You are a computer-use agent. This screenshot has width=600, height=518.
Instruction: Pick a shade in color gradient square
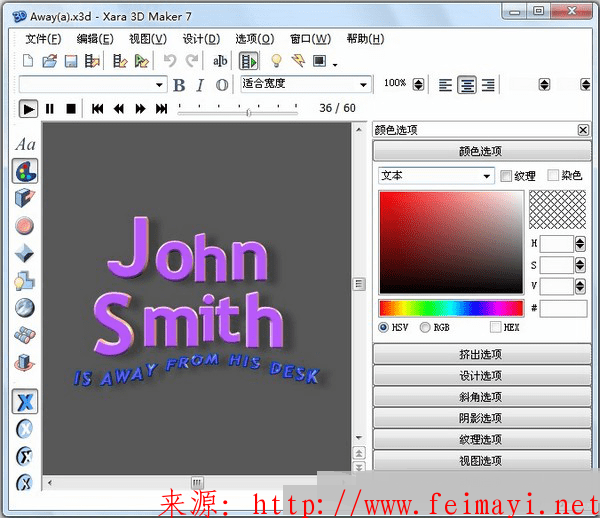451,242
